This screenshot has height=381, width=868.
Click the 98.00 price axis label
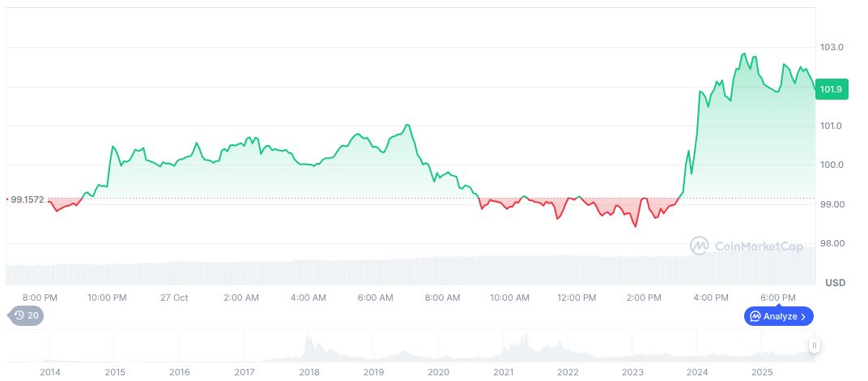(x=832, y=243)
